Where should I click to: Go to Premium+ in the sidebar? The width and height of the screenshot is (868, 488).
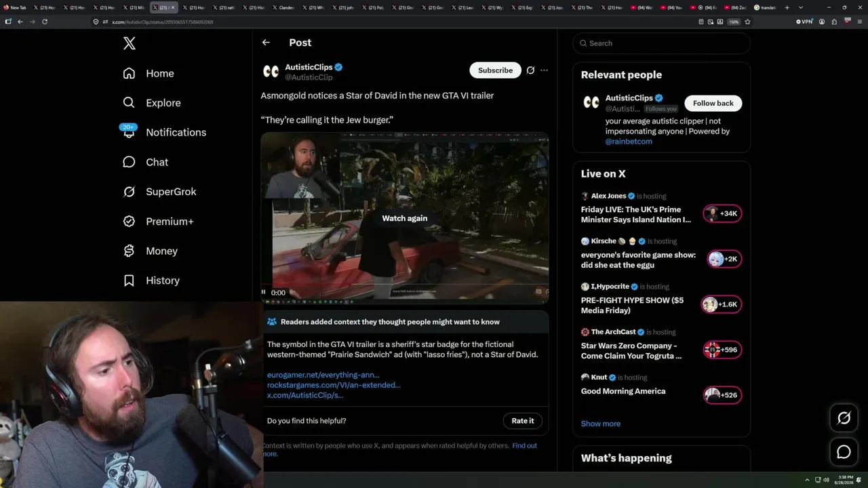click(x=158, y=222)
